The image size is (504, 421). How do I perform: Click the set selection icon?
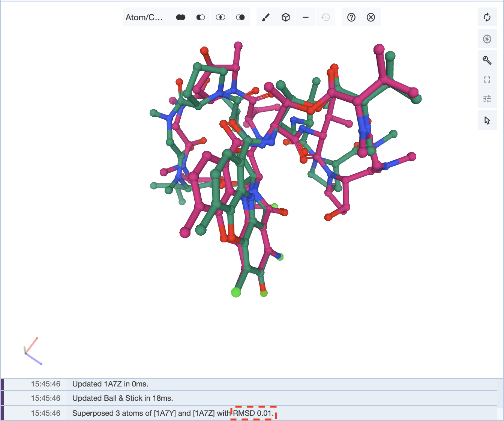[x=240, y=17]
